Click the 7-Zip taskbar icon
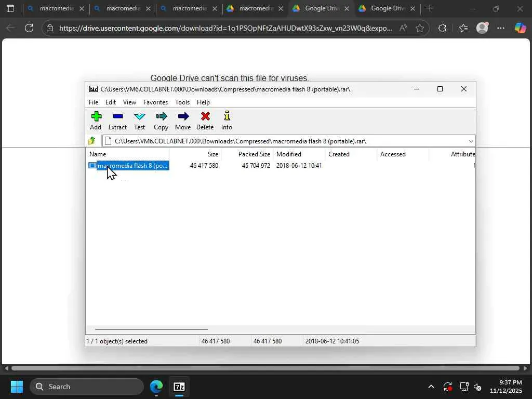This screenshot has height=399, width=532. click(x=179, y=387)
